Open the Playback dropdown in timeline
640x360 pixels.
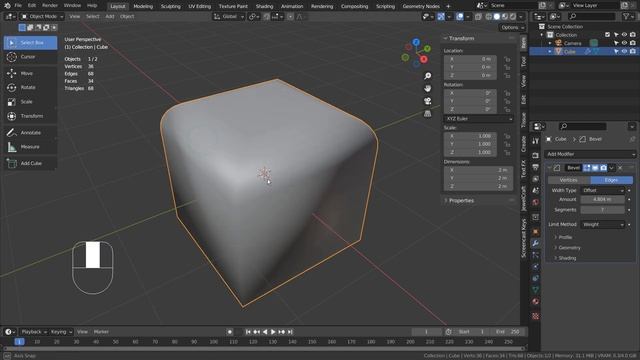[x=34, y=332]
